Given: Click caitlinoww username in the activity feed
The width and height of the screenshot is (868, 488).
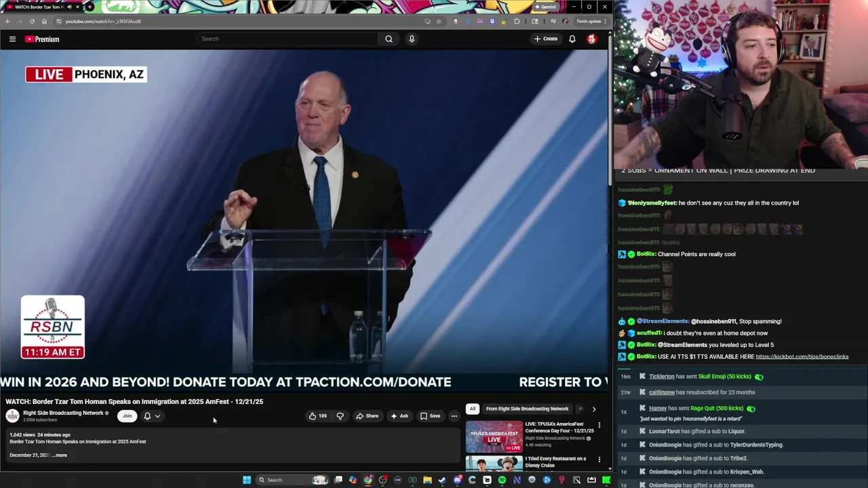Looking at the screenshot, I should 662,392.
